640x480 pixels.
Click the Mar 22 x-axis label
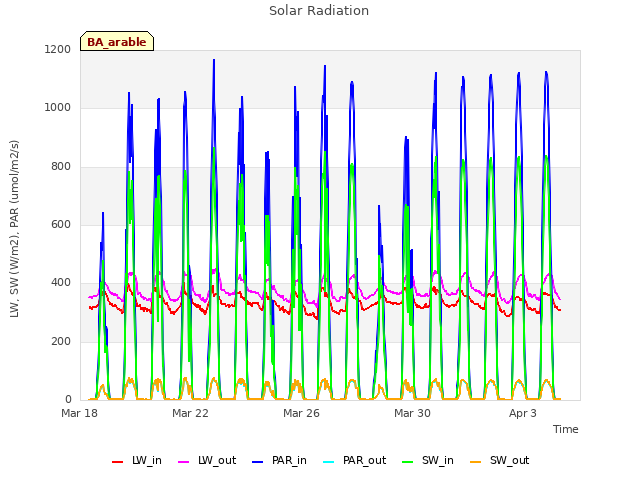[x=190, y=413]
